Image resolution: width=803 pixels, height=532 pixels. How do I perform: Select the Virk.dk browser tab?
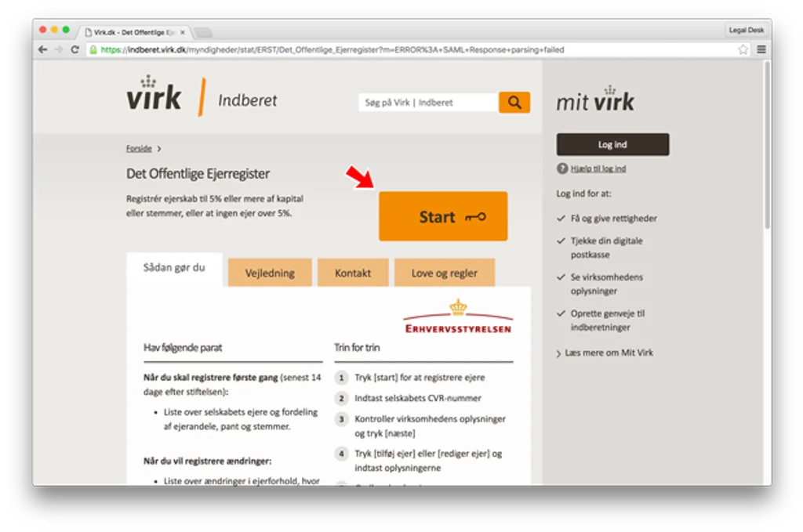coord(134,32)
